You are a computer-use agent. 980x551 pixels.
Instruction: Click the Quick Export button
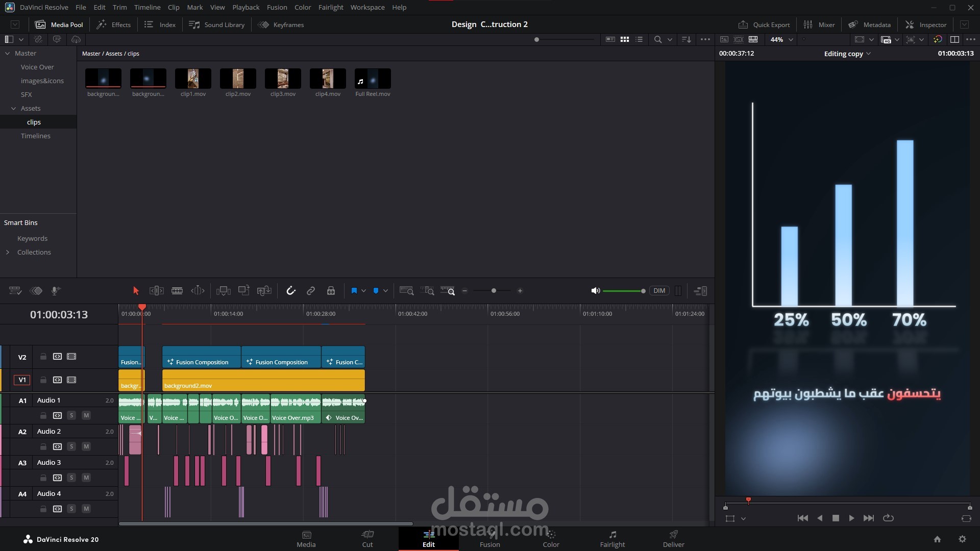click(764, 24)
